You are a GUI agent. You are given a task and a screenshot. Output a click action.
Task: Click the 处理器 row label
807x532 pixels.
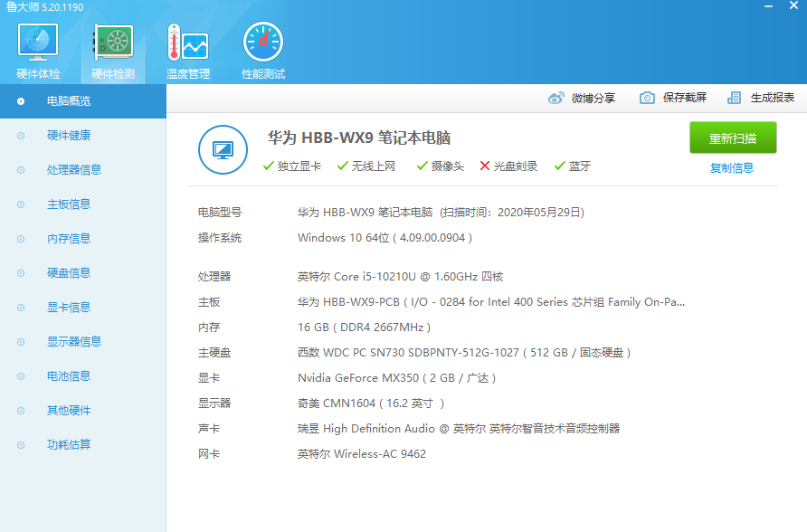pos(214,277)
